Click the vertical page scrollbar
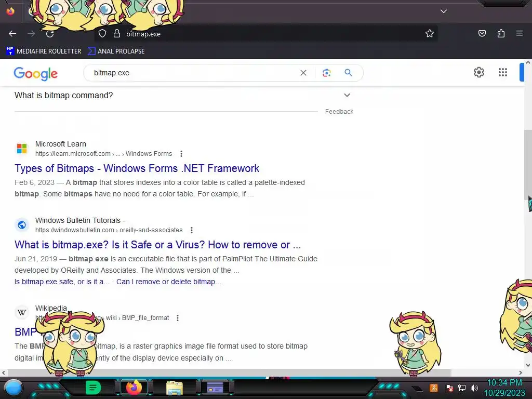This screenshot has height=399, width=532. 528,165
